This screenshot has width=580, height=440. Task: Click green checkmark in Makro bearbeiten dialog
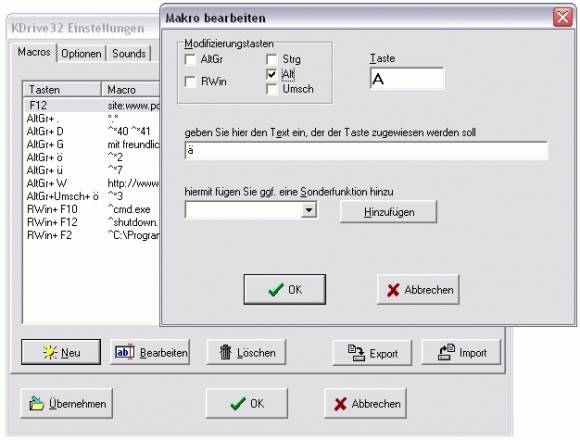pos(276,290)
